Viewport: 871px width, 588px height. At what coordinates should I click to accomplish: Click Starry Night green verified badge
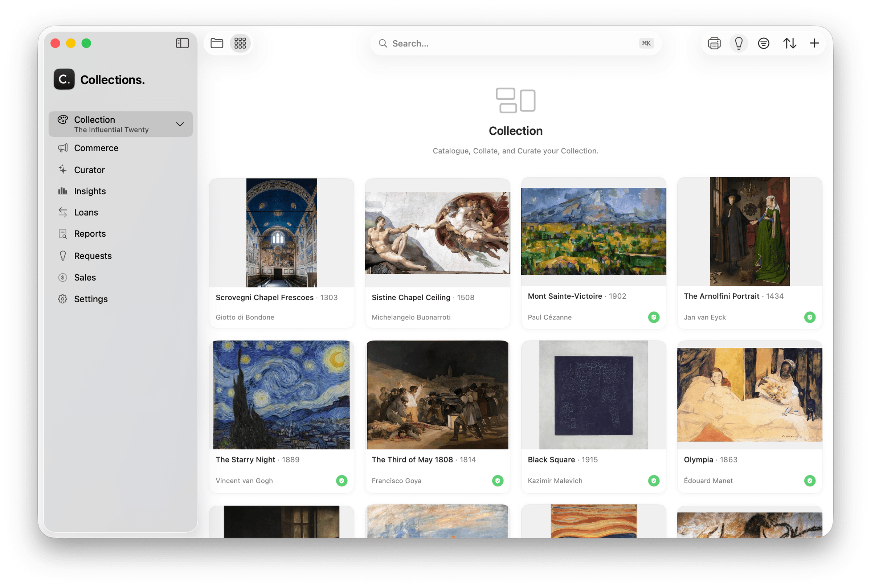click(x=342, y=481)
